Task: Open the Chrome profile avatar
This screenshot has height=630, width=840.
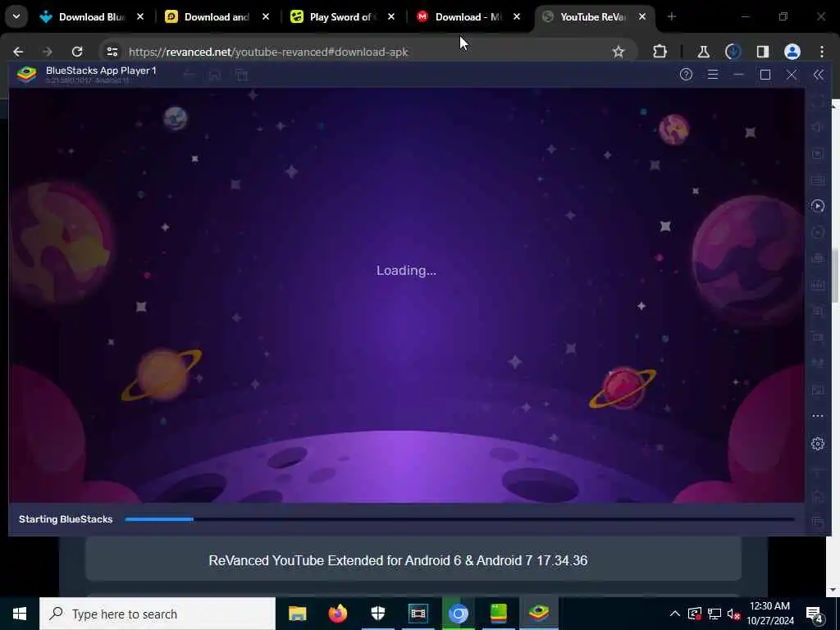Action: click(x=792, y=52)
